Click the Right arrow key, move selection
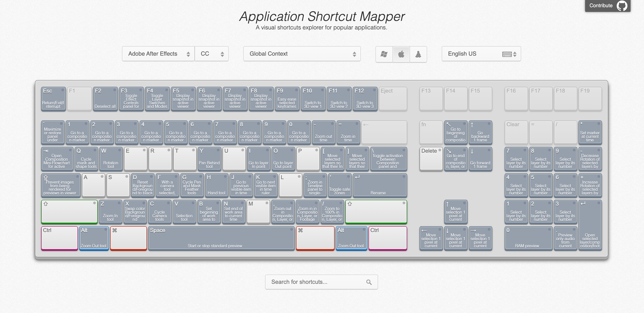 tap(480, 238)
